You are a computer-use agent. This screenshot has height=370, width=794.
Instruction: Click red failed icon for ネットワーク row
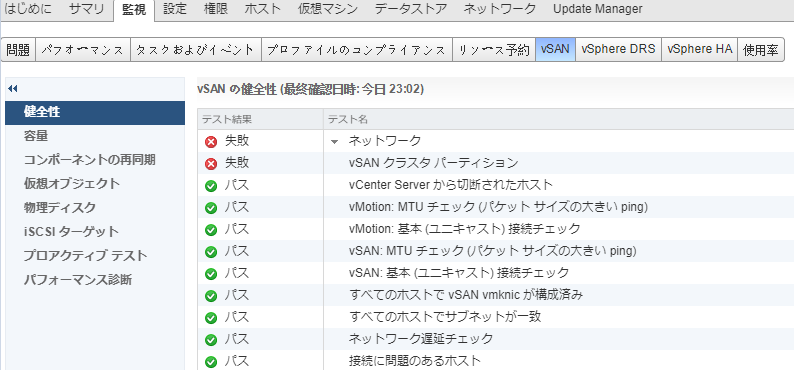211,142
